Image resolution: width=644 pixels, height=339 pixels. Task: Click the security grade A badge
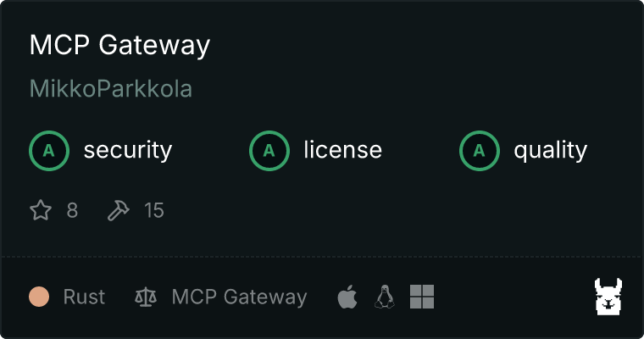click(x=49, y=151)
